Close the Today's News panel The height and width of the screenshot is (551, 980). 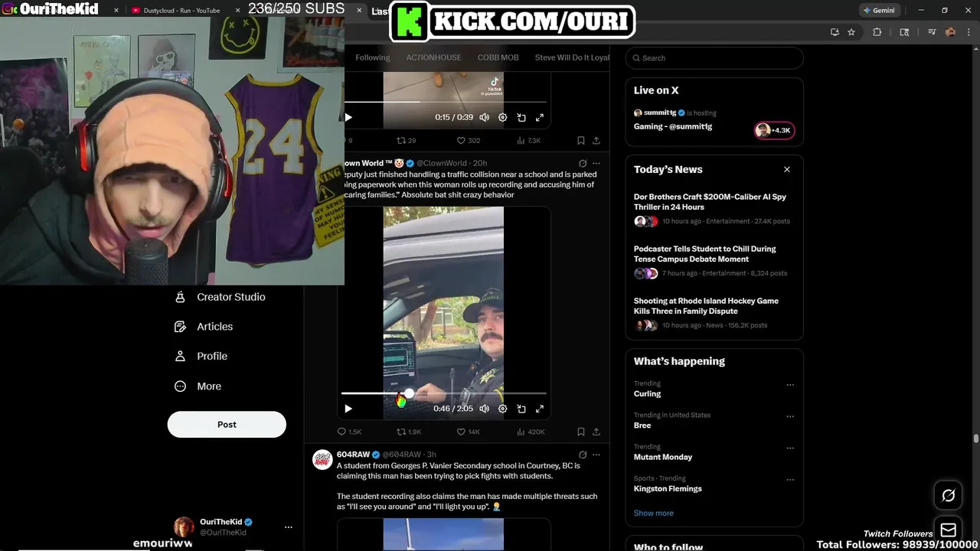pyautogui.click(x=786, y=169)
